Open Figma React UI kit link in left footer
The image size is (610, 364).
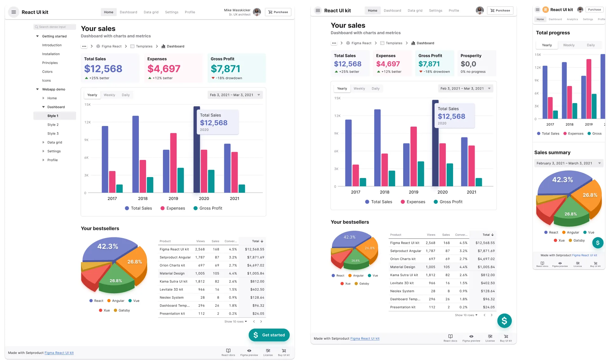tap(59, 353)
